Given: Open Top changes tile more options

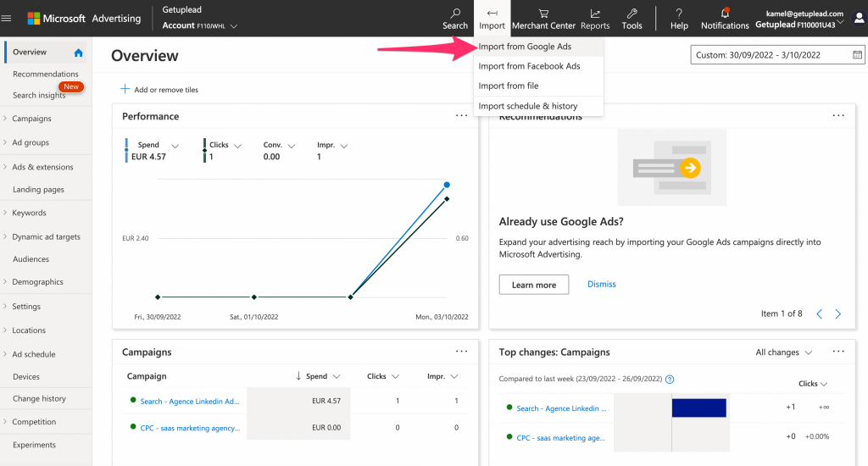Looking at the screenshot, I should click(x=838, y=352).
